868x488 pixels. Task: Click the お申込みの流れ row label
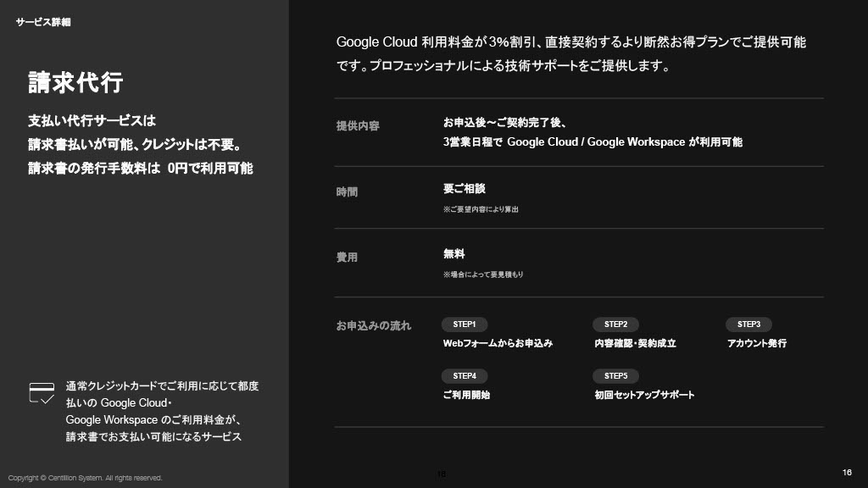pos(374,326)
